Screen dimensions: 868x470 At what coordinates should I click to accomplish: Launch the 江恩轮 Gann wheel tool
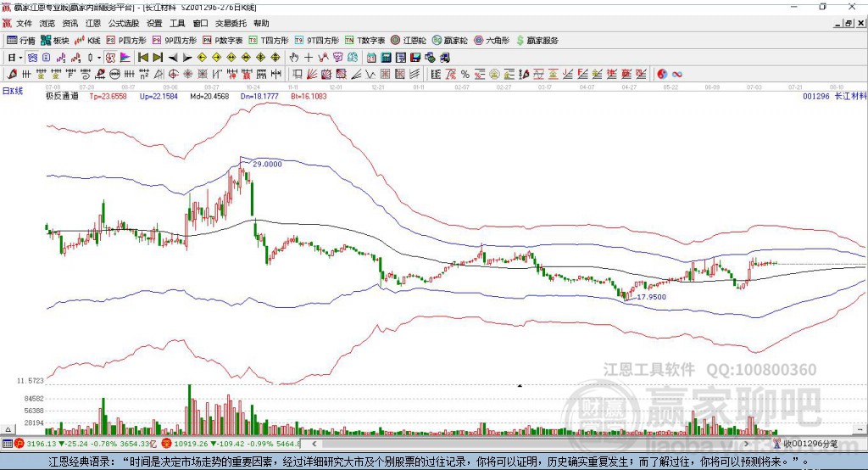pyautogui.click(x=409, y=41)
